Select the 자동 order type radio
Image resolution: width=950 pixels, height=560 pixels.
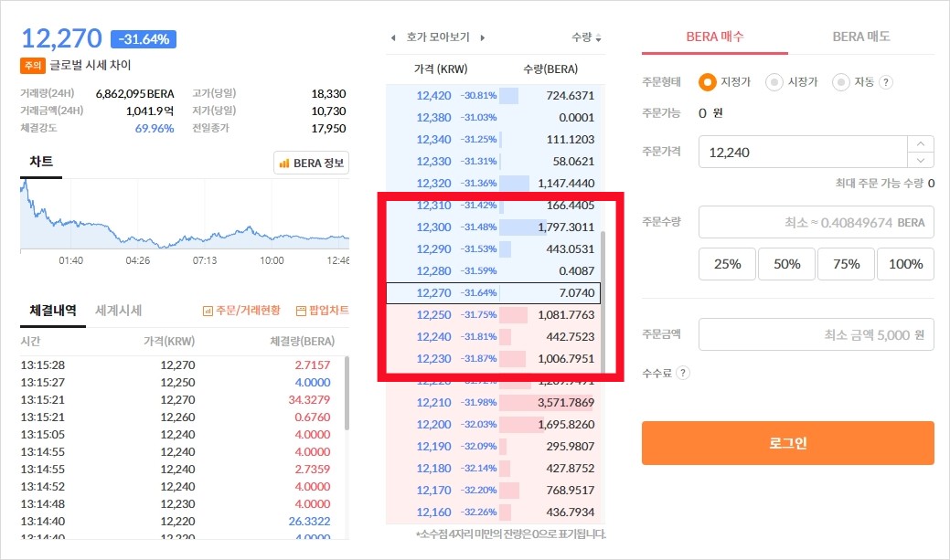click(x=841, y=82)
